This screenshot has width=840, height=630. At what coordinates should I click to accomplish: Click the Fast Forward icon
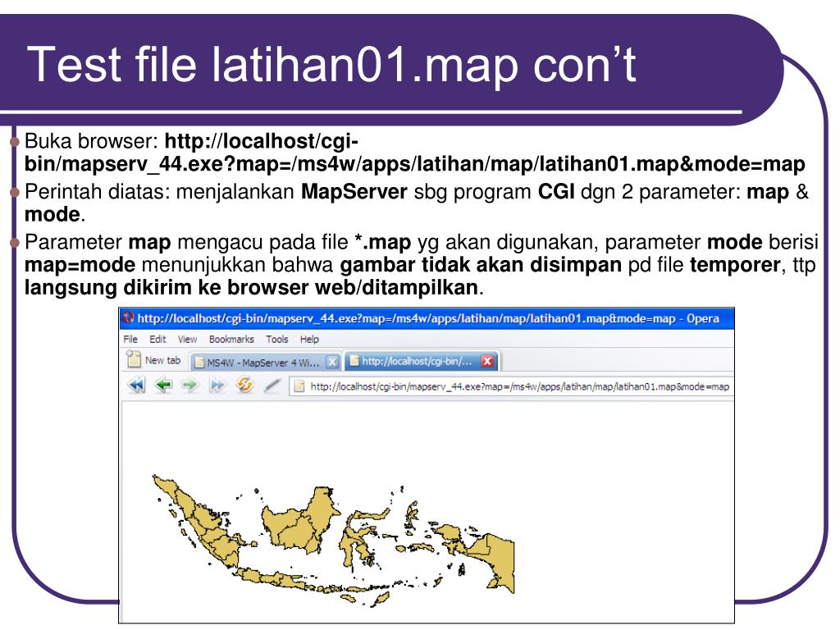click(217, 386)
